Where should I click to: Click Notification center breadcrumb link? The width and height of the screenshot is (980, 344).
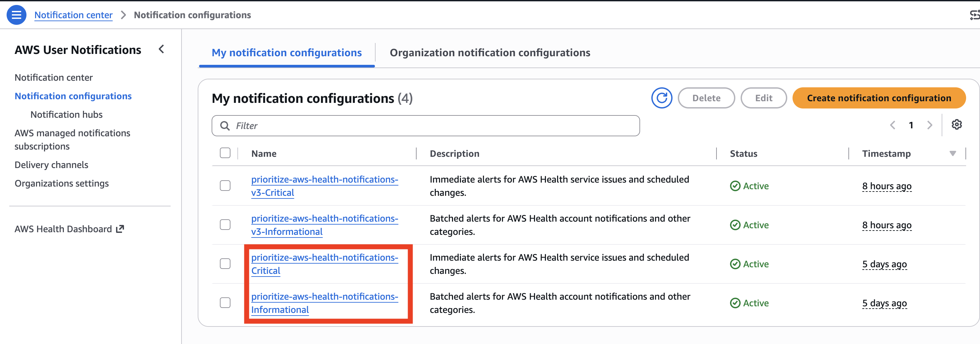click(73, 15)
